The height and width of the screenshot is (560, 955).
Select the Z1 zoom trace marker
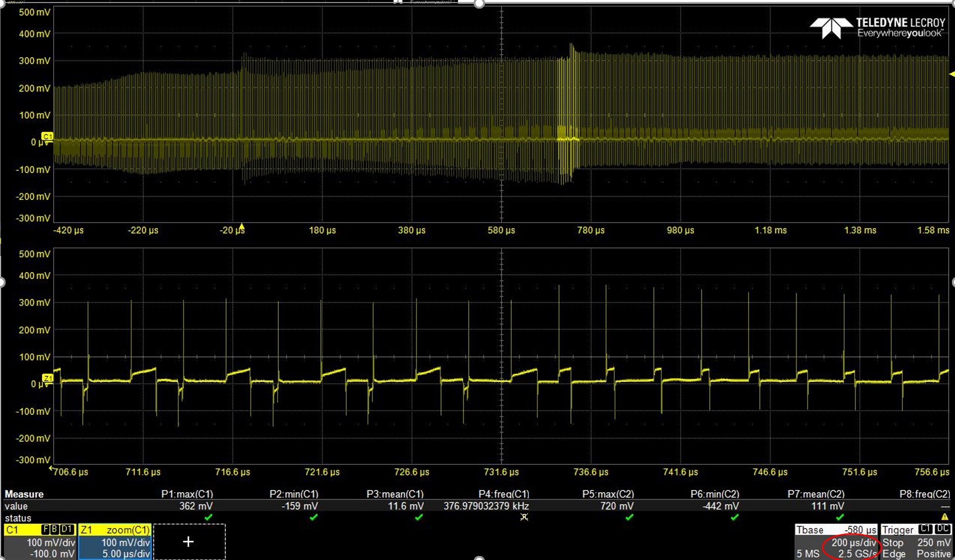click(x=48, y=378)
